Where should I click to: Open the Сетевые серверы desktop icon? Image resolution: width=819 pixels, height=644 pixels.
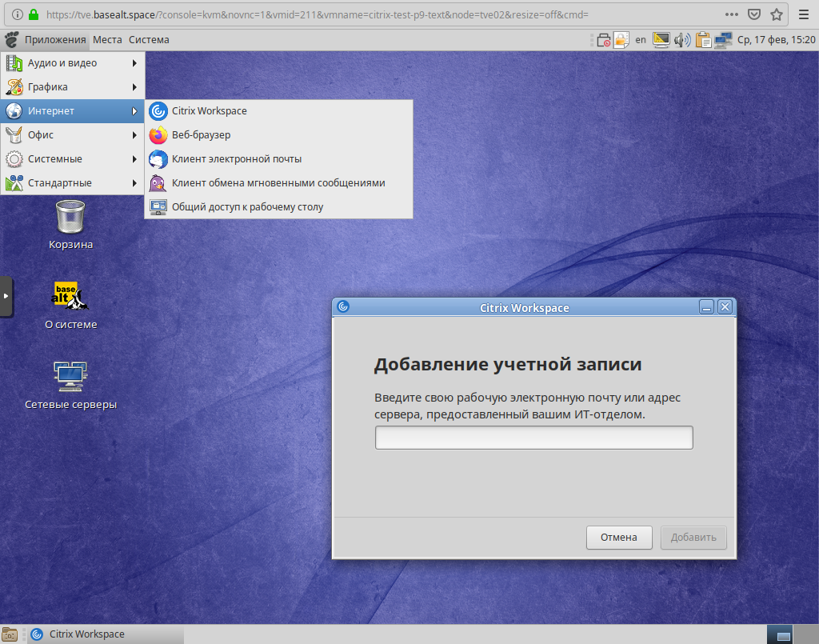[70, 376]
